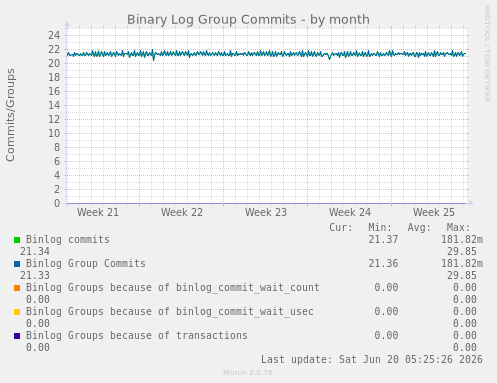Click the 'Week 24' axis label
The height and width of the screenshot is (383, 497).
(x=350, y=212)
